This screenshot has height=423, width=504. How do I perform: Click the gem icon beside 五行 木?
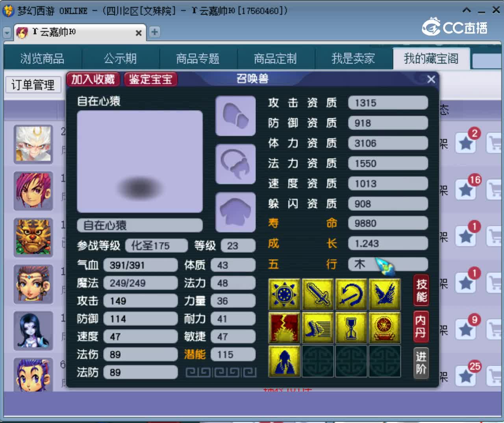(385, 266)
